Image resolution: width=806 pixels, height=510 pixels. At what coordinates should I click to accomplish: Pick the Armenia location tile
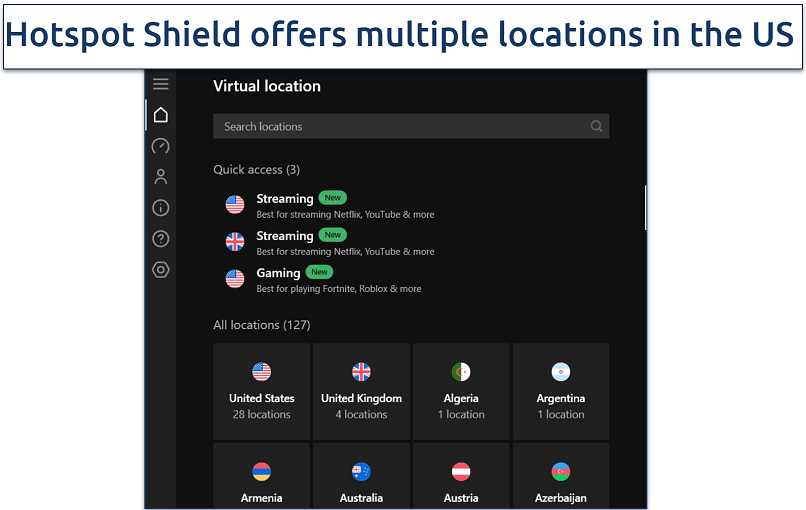pos(261,478)
